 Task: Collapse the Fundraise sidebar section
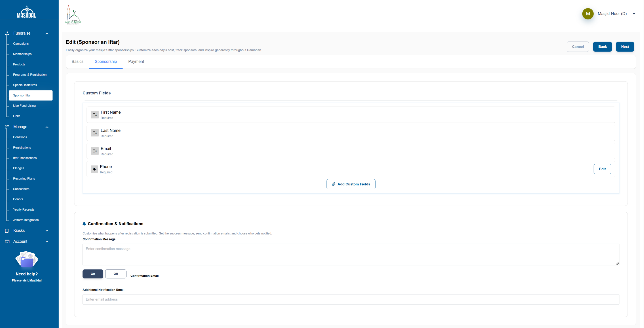(47, 33)
